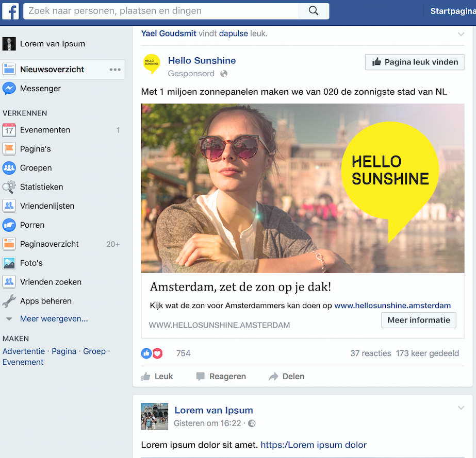Click the Evenementen calendar icon
The width and height of the screenshot is (476, 458).
click(9, 130)
